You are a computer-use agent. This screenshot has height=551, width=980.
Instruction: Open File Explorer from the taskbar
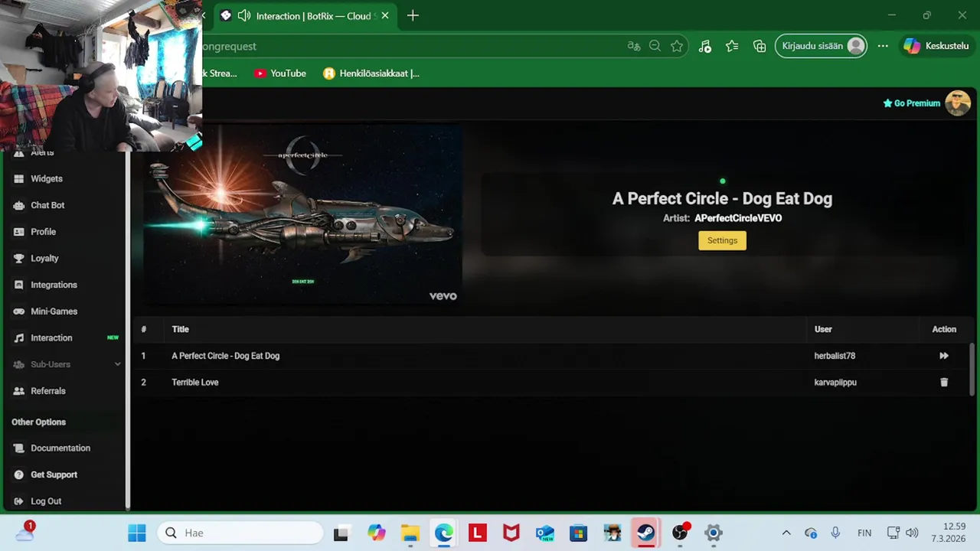point(410,533)
